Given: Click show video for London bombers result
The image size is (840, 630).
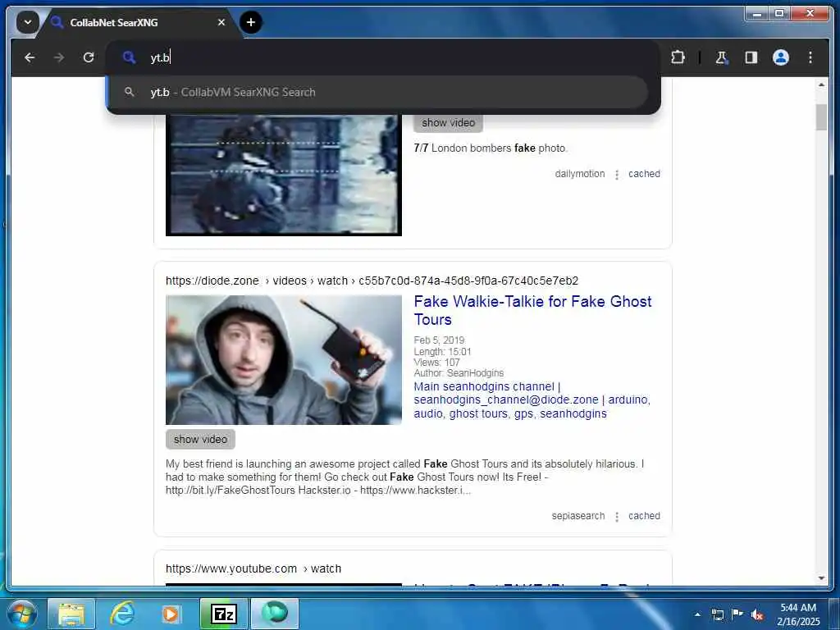Looking at the screenshot, I should (x=448, y=123).
